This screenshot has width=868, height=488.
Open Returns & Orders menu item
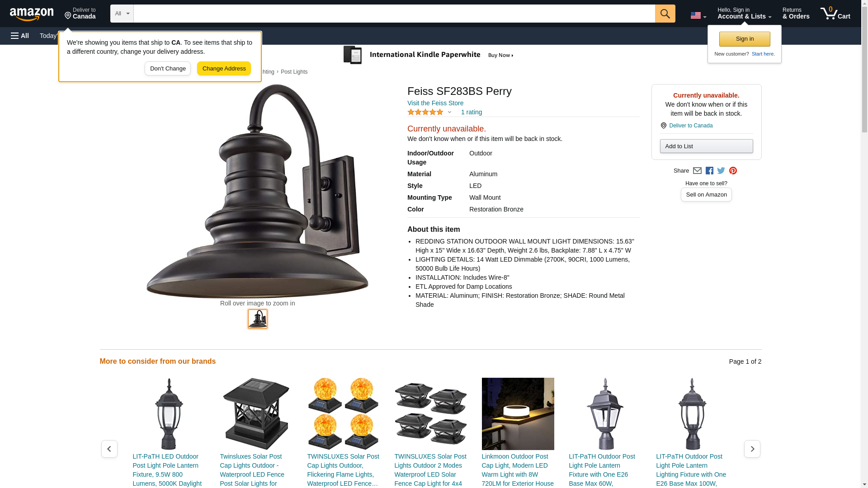click(x=796, y=14)
